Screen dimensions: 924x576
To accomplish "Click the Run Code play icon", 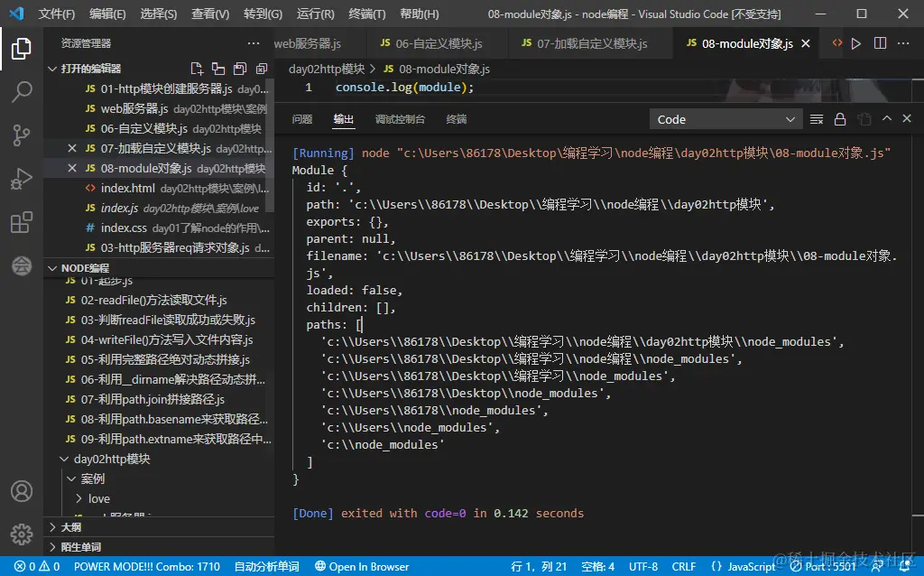I will 856,43.
